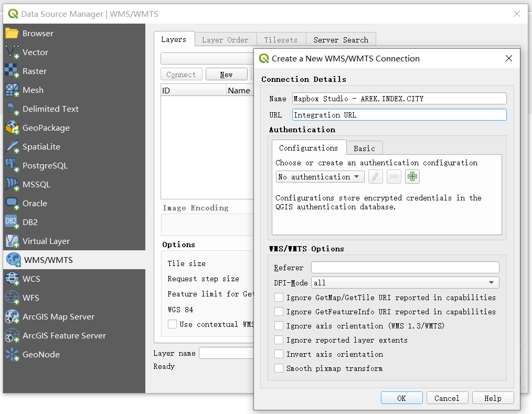
Task: Enable Ignore GetFeatureInfo URI checkbox
Action: coord(279,312)
